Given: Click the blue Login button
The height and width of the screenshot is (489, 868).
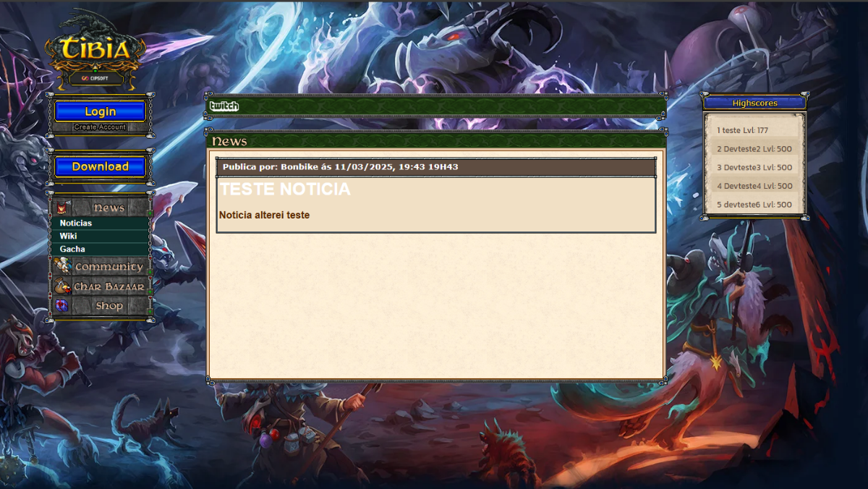Looking at the screenshot, I should tap(101, 111).
